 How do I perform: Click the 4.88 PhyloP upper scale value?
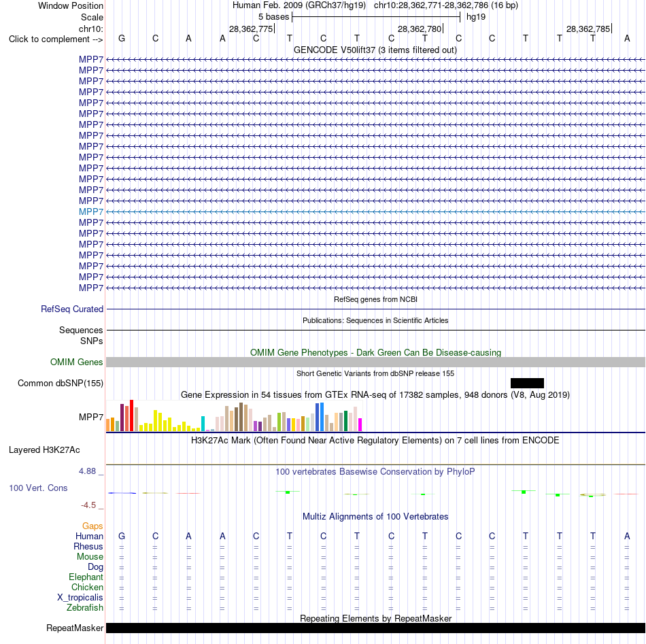pos(87,471)
